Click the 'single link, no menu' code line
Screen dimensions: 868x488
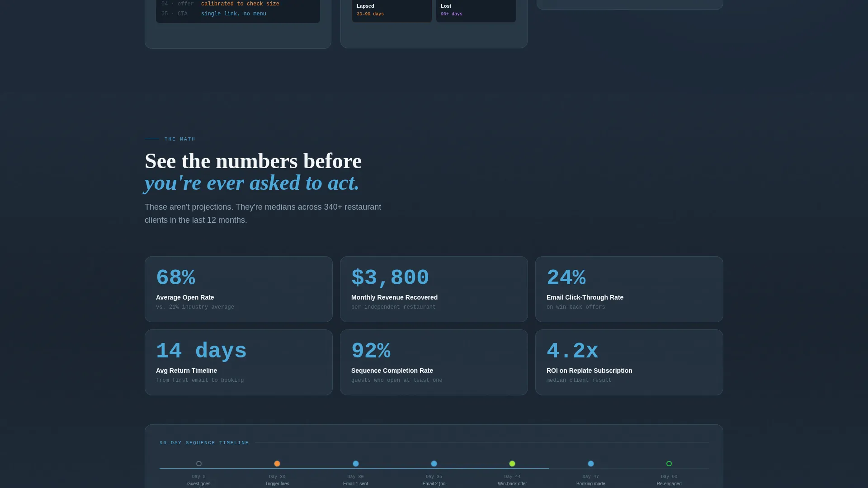click(x=233, y=14)
